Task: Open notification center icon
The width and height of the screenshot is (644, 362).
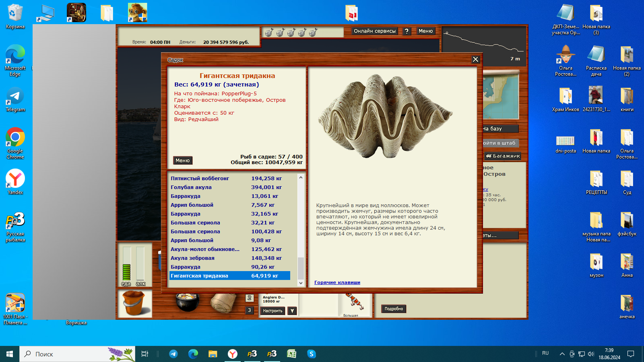Action: 631,354
